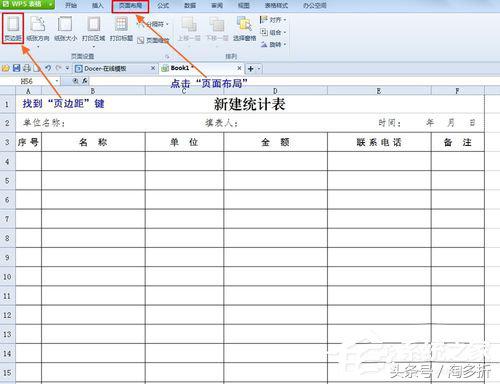
Task: Select column F header
Action: point(457,91)
